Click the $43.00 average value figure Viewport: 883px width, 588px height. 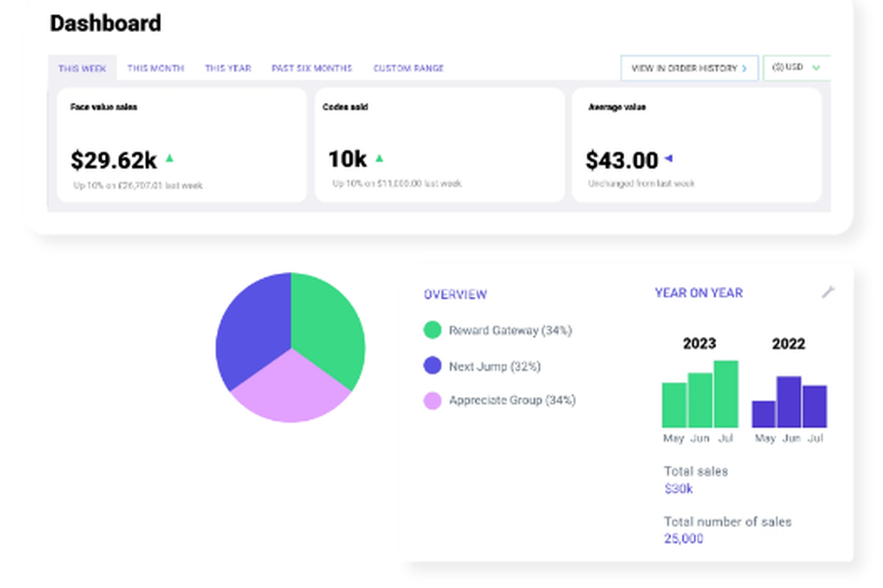(622, 160)
